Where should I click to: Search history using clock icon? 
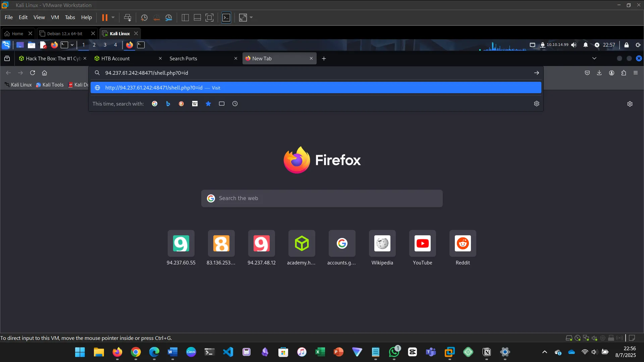click(235, 104)
